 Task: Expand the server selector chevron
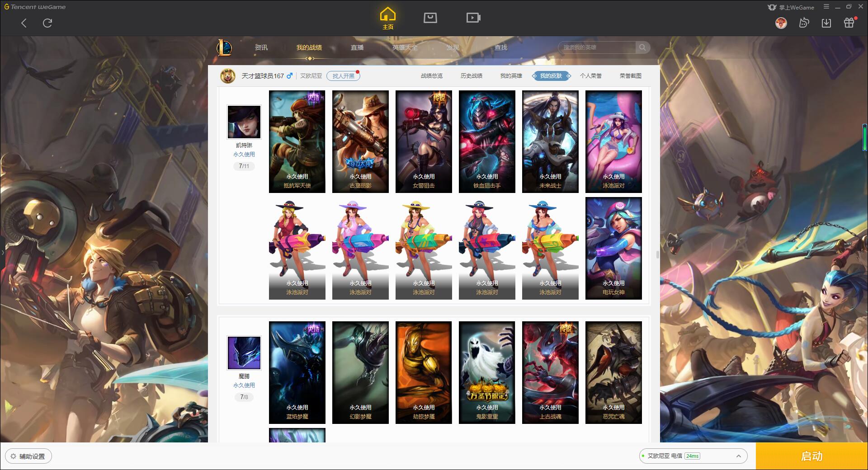[x=739, y=456]
